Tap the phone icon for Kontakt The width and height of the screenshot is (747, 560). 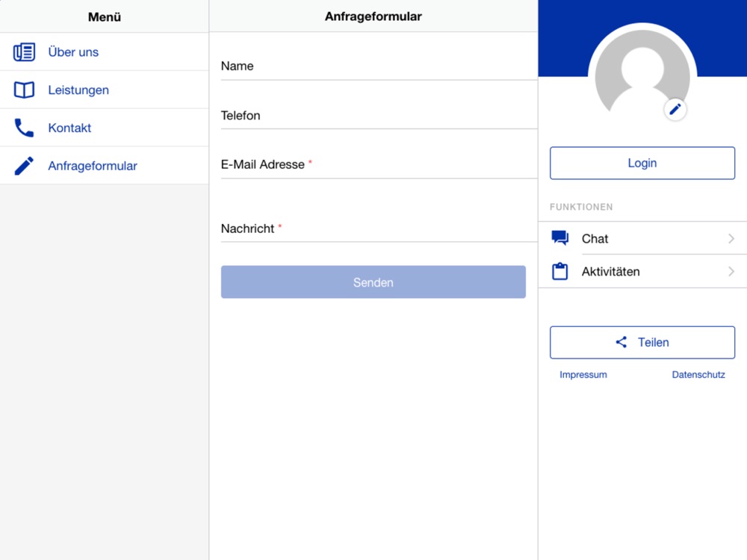coord(24,128)
